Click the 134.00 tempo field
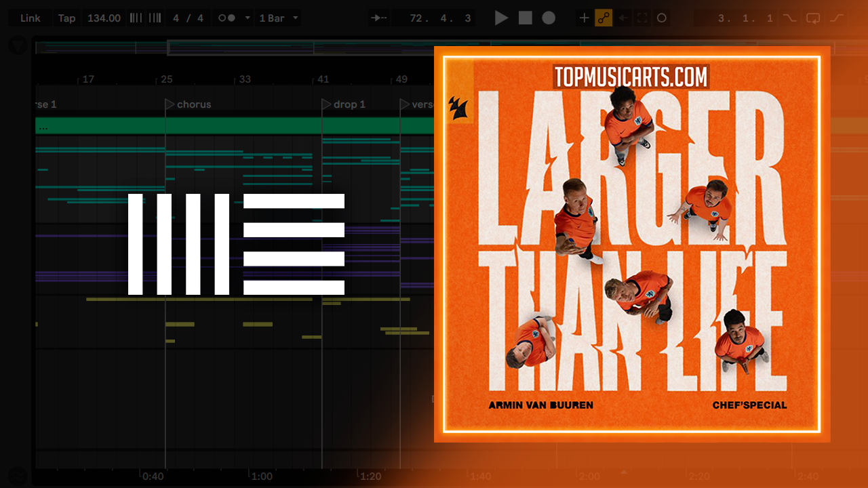Viewport: 868px width, 488px height. point(104,18)
